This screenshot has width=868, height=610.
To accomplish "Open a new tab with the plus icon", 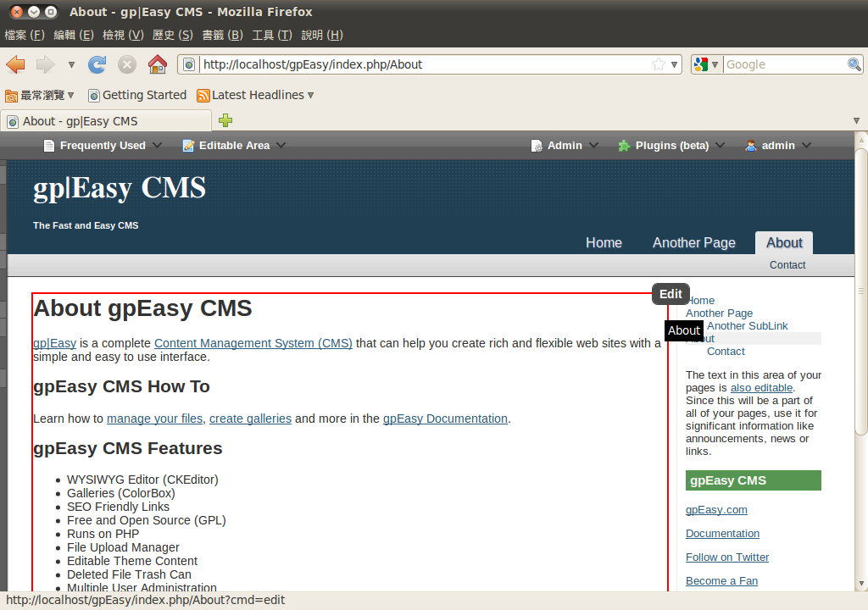I will [x=225, y=120].
